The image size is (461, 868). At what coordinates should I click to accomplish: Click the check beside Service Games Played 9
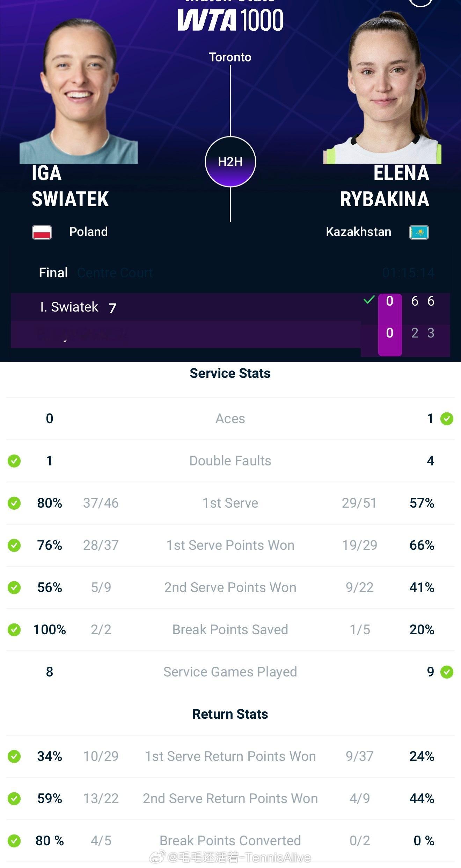447,672
